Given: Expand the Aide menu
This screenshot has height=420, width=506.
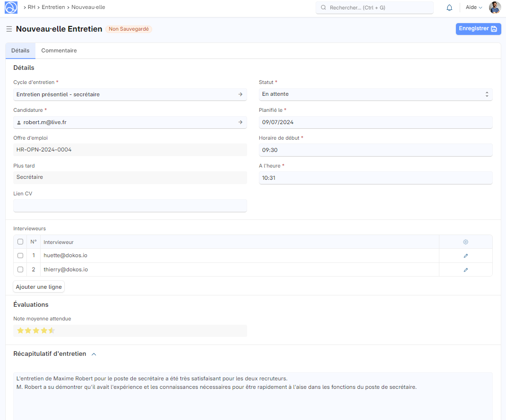Looking at the screenshot, I should pos(473,8).
